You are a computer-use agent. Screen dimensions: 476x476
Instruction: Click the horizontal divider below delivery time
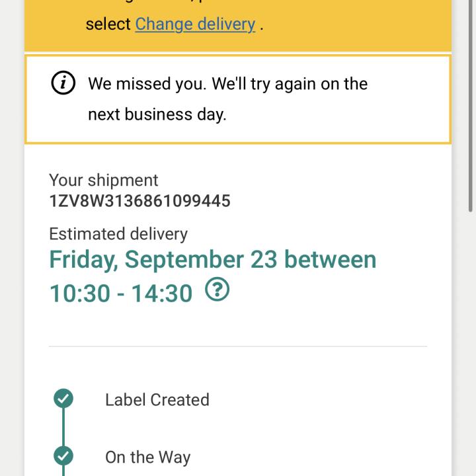tap(238, 346)
